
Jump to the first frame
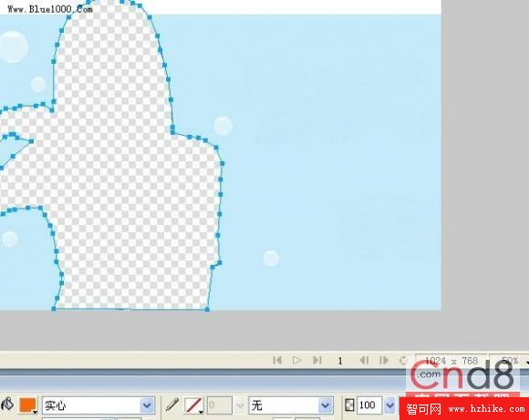277,361
